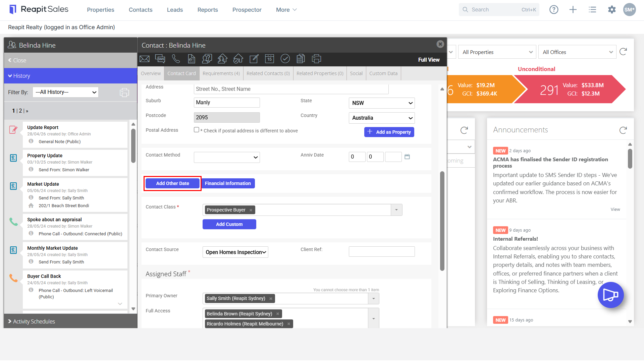This screenshot has height=362, width=644.
Task: Remove the Prospective Buyer contact class tag
Action: 251,210
